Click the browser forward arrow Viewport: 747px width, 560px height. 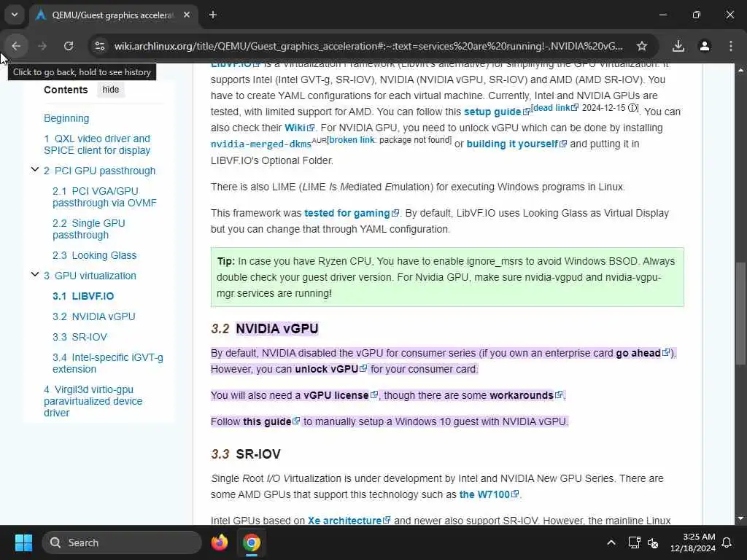(42, 46)
